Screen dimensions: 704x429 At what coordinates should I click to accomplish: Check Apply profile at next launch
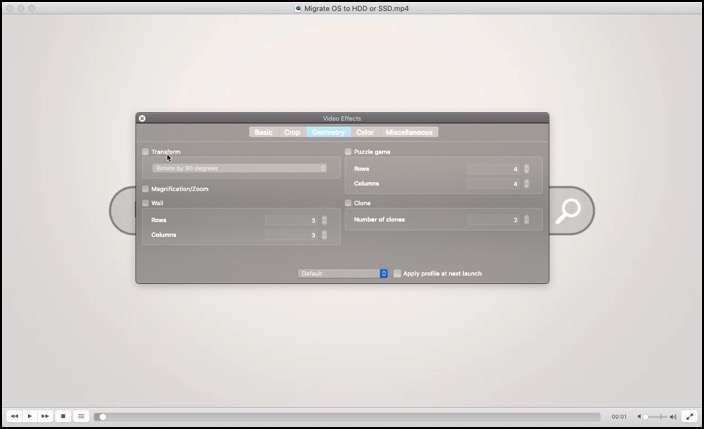[x=397, y=273]
